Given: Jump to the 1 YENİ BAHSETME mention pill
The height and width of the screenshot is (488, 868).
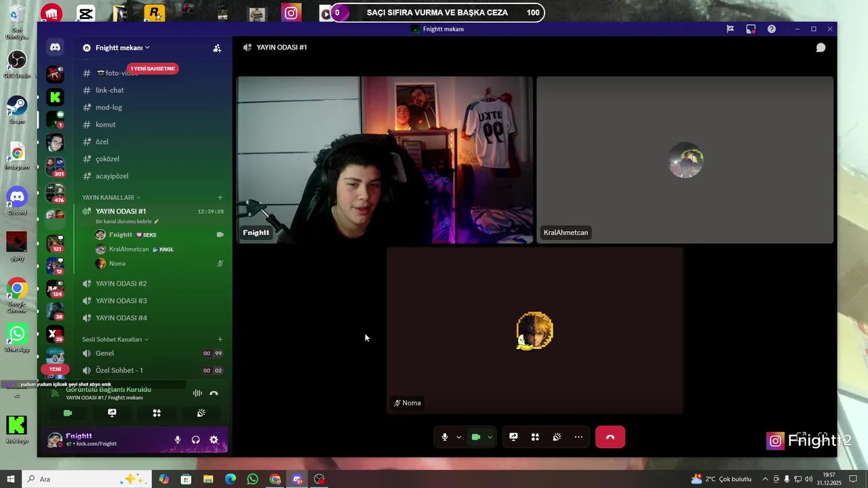Looking at the screenshot, I should (153, 68).
